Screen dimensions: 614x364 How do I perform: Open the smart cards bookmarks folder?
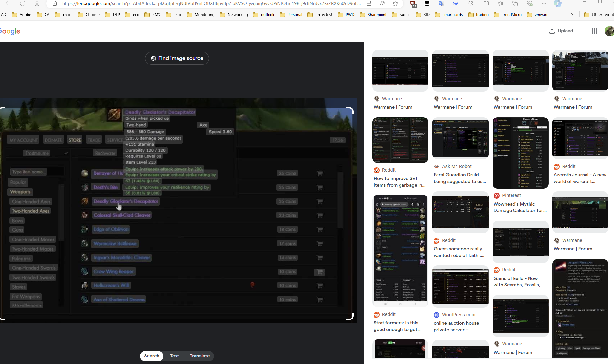pos(449,15)
